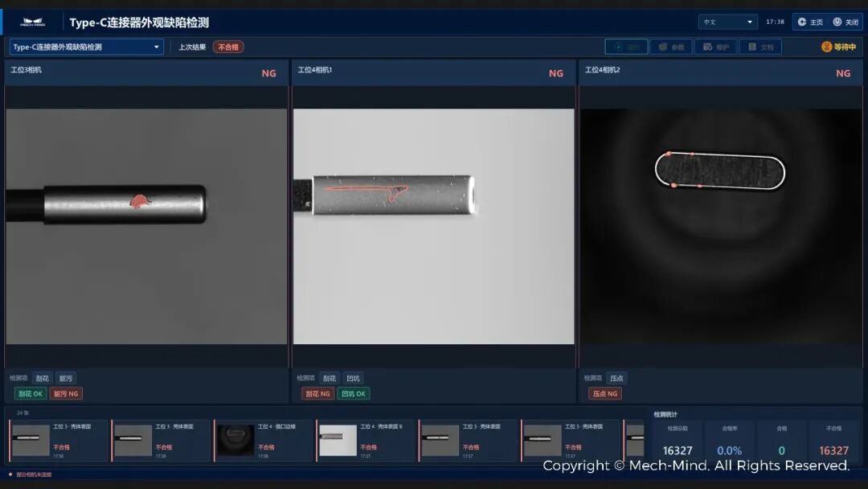This screenshot has width=868, height=489.
Task: Click the 刮花 NG result badge
Action: click(x=317, y=394)
